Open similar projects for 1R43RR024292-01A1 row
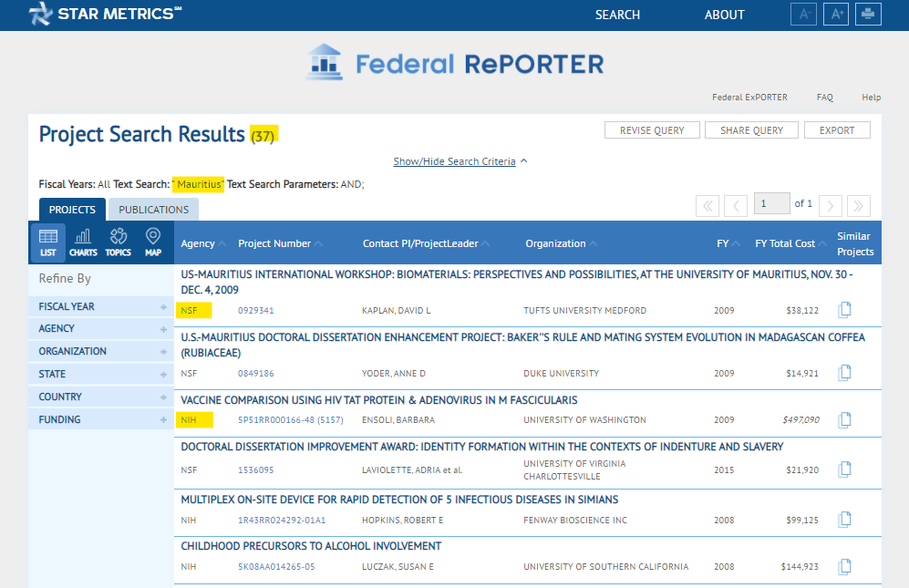Image resolution: width=909 pixels, height=588 pixels. click(x=844, y=520)
